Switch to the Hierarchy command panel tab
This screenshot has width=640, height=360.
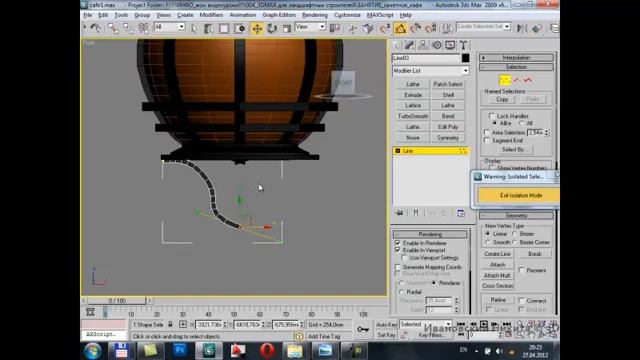[x=423, y=45]
